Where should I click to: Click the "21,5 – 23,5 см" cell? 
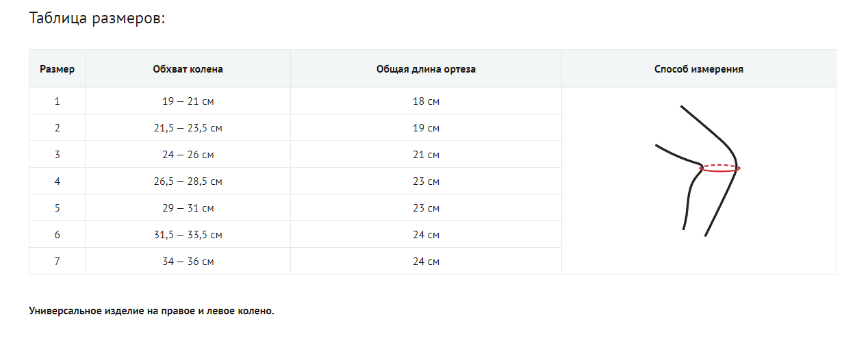pyautogui.click(x=188, y=128)
